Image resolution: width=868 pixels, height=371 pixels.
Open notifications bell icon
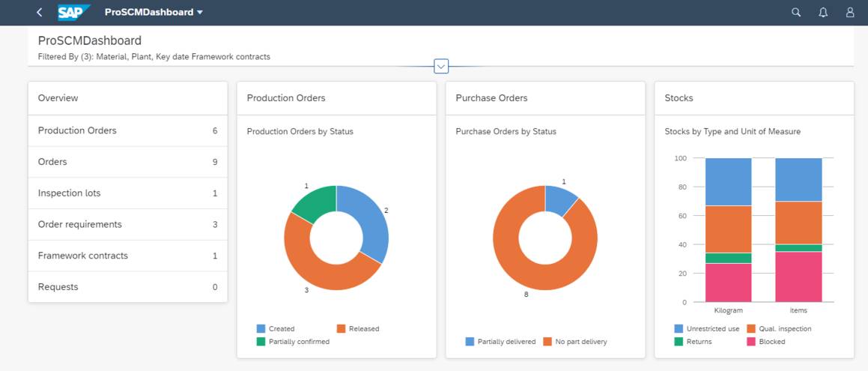(823, 12)
